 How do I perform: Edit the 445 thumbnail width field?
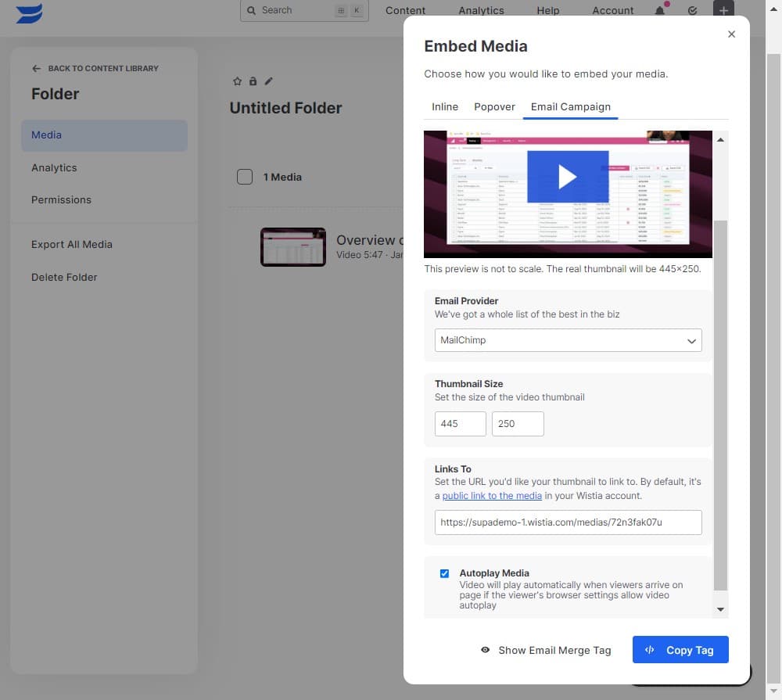pyautogui.click(x=460, y=423)
